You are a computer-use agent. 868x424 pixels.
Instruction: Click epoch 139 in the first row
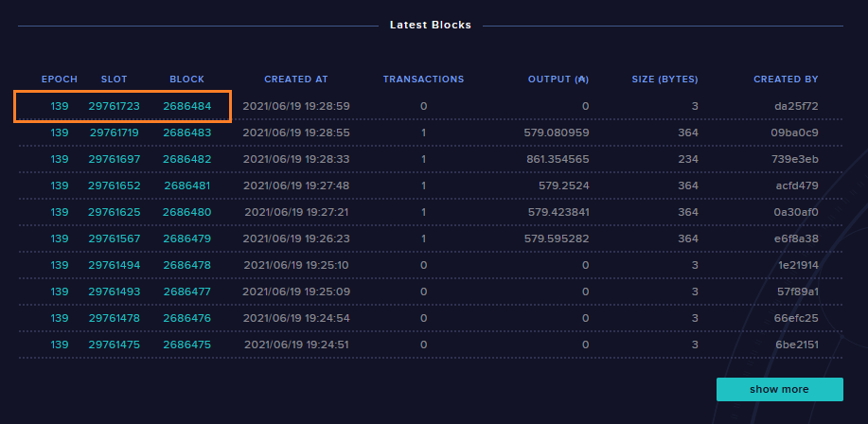(x=60, y=106)
